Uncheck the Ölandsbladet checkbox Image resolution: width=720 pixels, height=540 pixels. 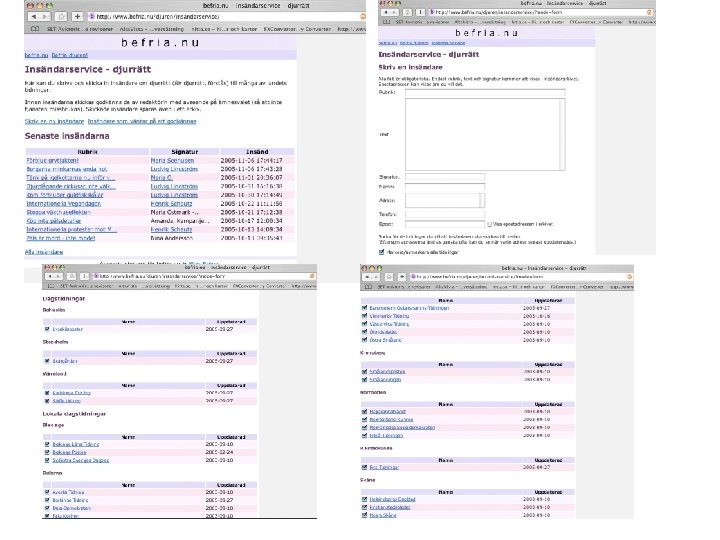(x=364, y=332)
